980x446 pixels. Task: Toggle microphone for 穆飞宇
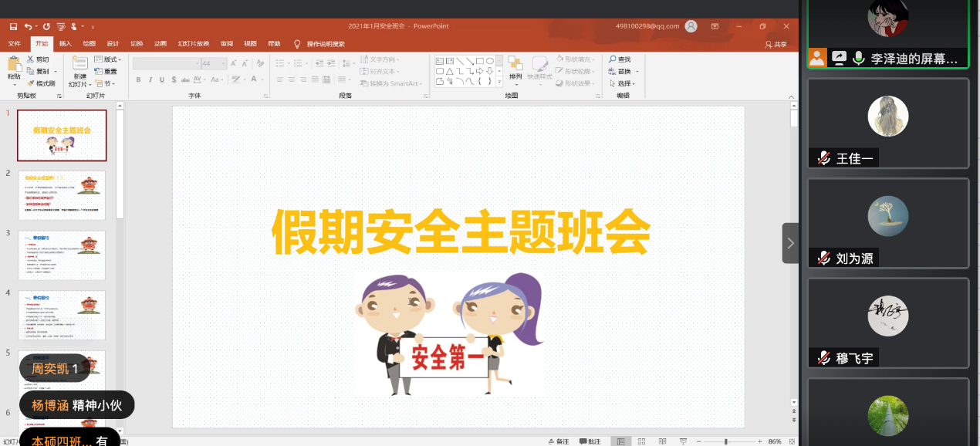824,357
